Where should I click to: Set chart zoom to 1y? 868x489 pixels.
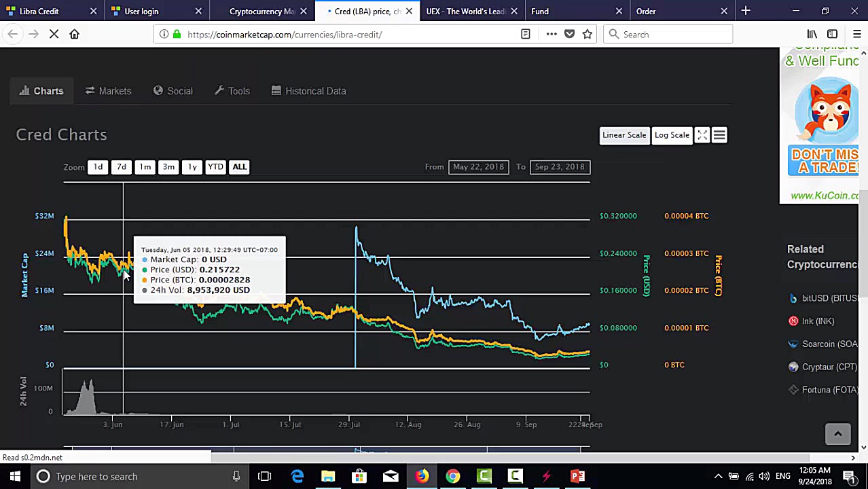(192, 167)
